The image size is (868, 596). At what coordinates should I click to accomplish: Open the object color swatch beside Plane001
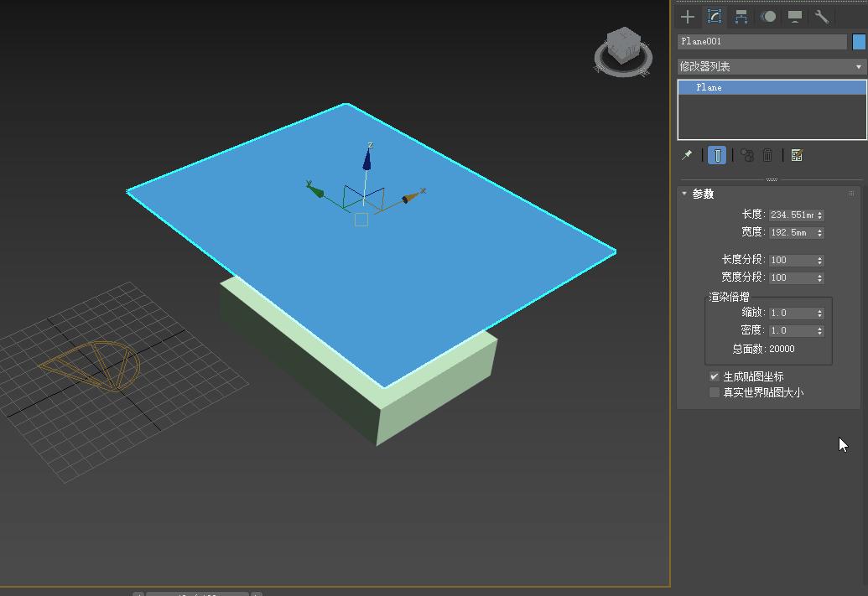pyautogui.click(x=859, y=40)
